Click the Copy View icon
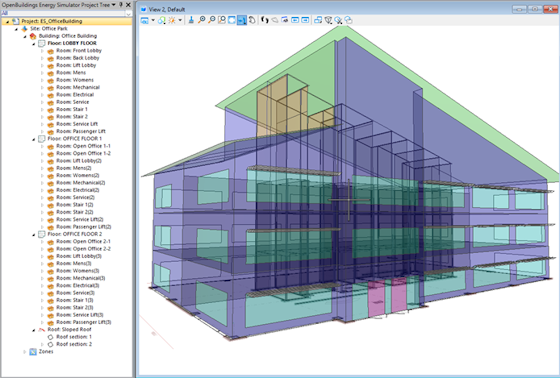The image size is (560, 378). (x=318, y=20)
